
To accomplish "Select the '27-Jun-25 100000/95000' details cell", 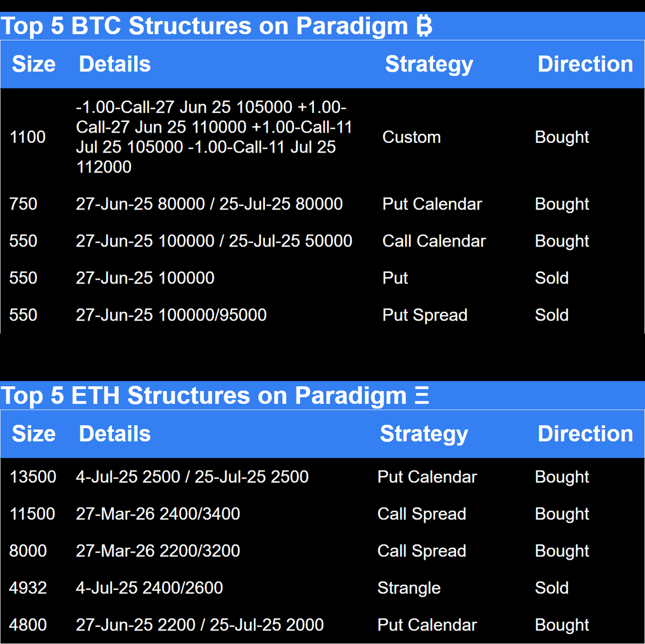I will [171, 315].
